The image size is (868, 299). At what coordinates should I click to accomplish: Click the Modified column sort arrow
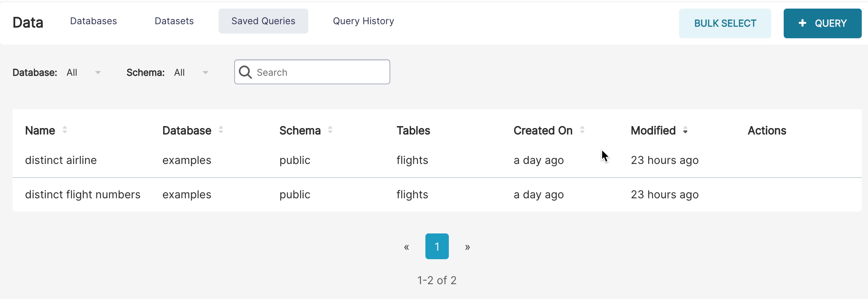(685, 131)
